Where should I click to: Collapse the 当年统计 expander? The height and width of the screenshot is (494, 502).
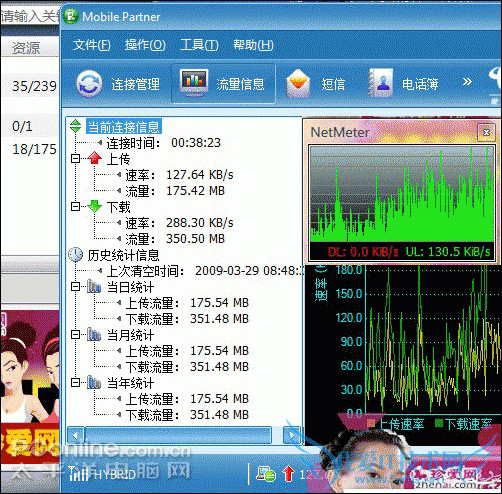76,383
